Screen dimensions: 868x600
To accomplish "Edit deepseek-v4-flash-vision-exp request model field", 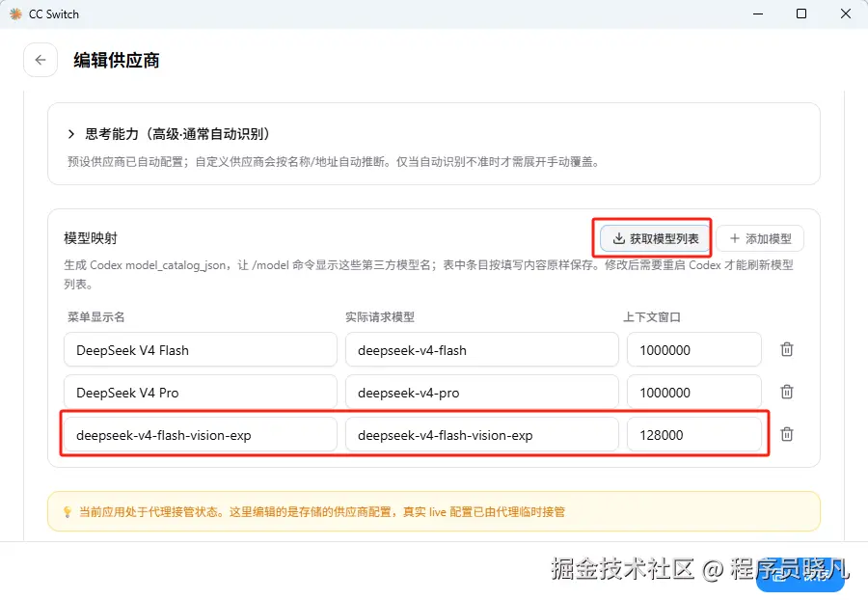I will pyautogui.click(x=481, y=434).
